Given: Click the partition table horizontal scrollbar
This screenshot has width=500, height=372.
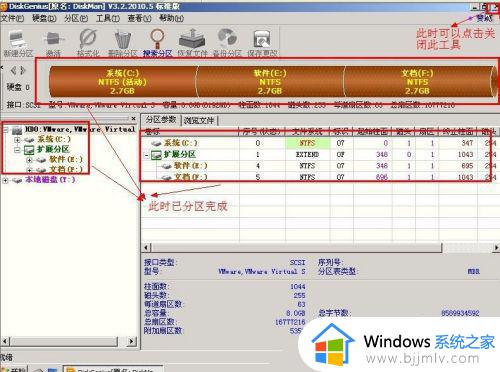Looking at the screenshot, I should pyautogui.click(x=320, y=248).
